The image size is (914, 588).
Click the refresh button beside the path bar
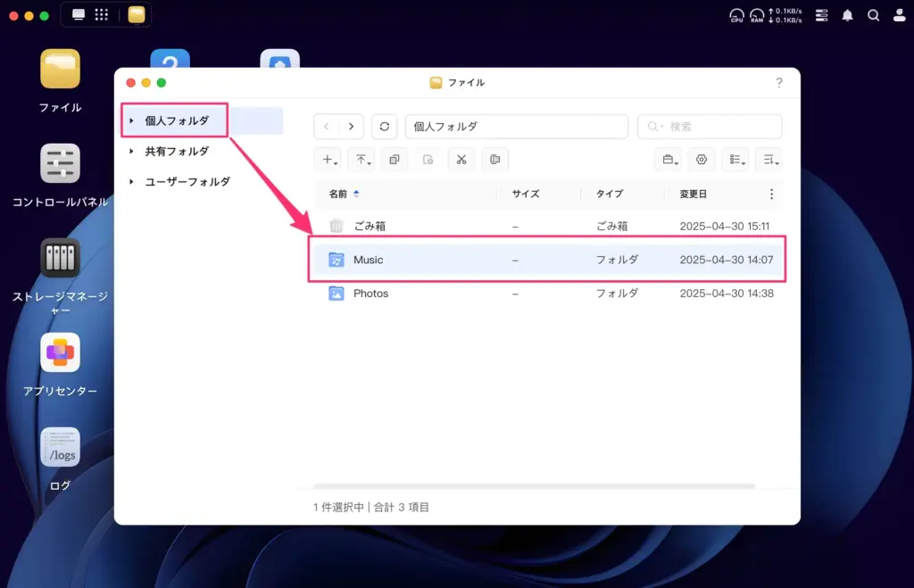(384, 127)
